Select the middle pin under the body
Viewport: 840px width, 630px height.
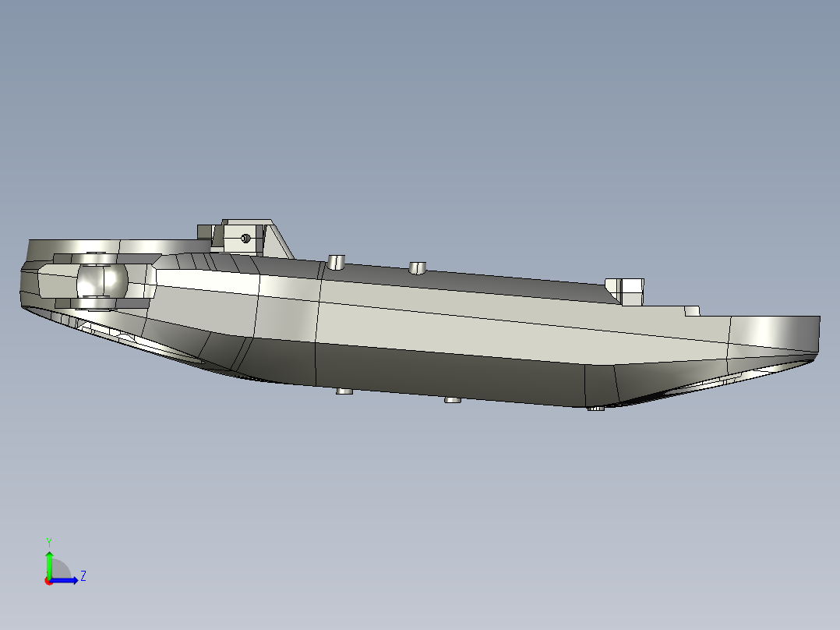(452, 400)
